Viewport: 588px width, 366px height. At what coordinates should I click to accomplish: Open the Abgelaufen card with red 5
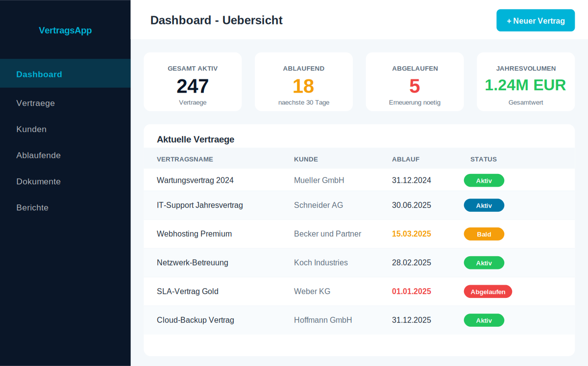(415, 81)
